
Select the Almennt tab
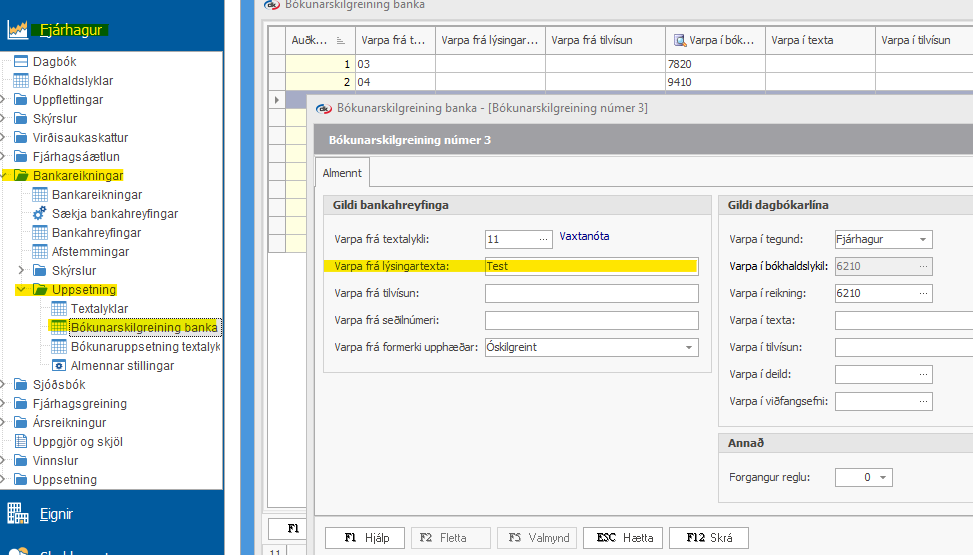pos(341,174)
